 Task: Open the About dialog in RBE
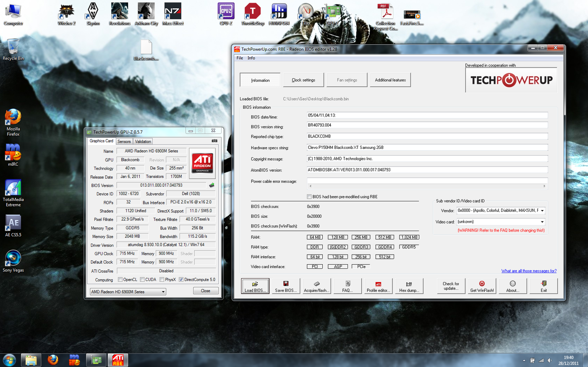pyautogui.click(x=512, y=286)
